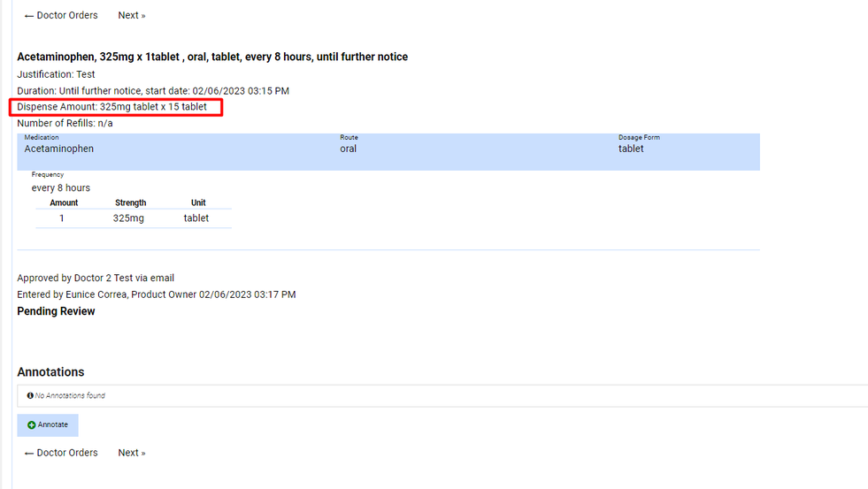Click the Pending Review status text

56,311
